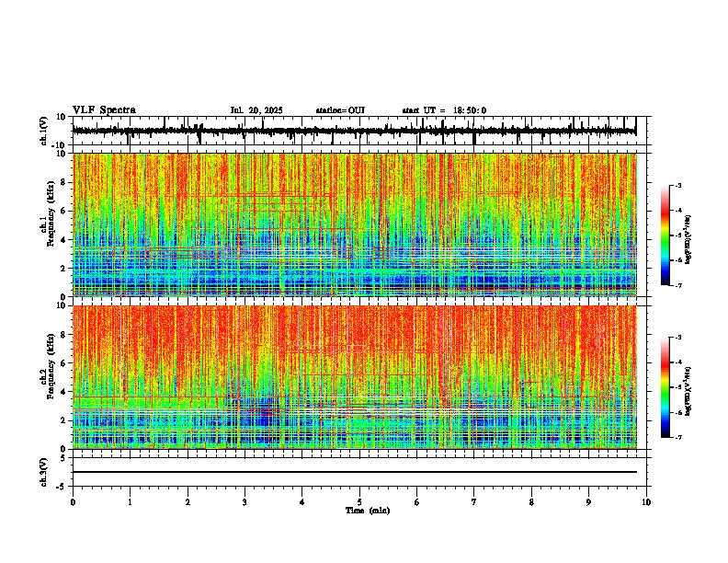728x563 pixels.
Task: Click the "-7" label on ch.2 colorbar
Action: (x=678, y=437)
